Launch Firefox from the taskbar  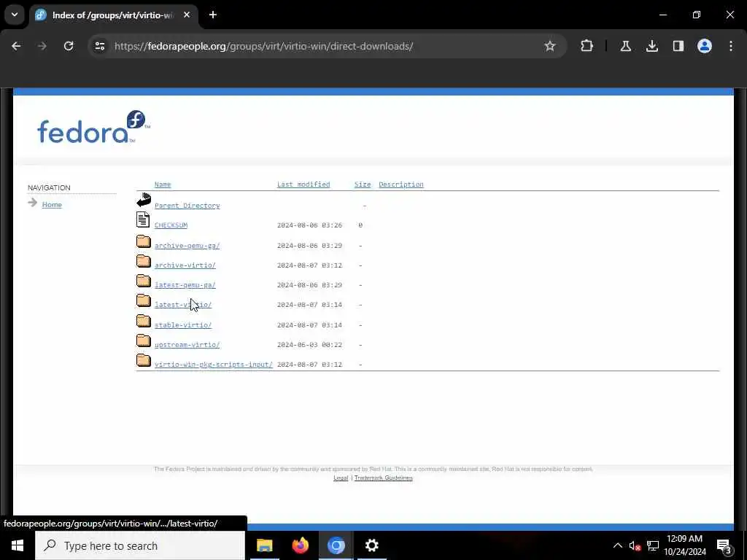coord(300,545)
